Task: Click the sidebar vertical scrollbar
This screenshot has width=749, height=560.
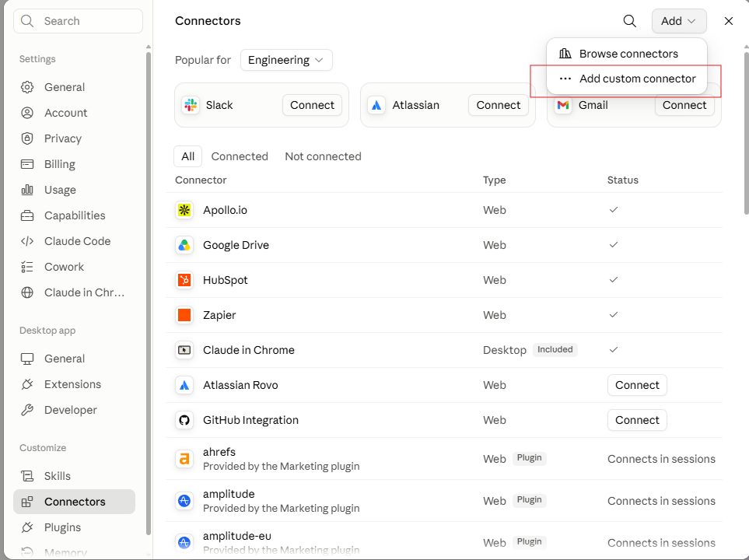Action: pos(148,292)
